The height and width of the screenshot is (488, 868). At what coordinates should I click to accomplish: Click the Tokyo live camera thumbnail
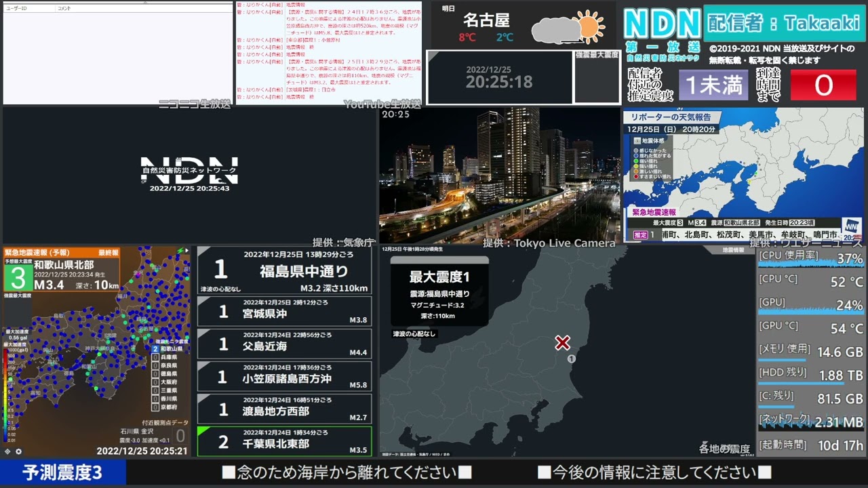coord(499,175)
